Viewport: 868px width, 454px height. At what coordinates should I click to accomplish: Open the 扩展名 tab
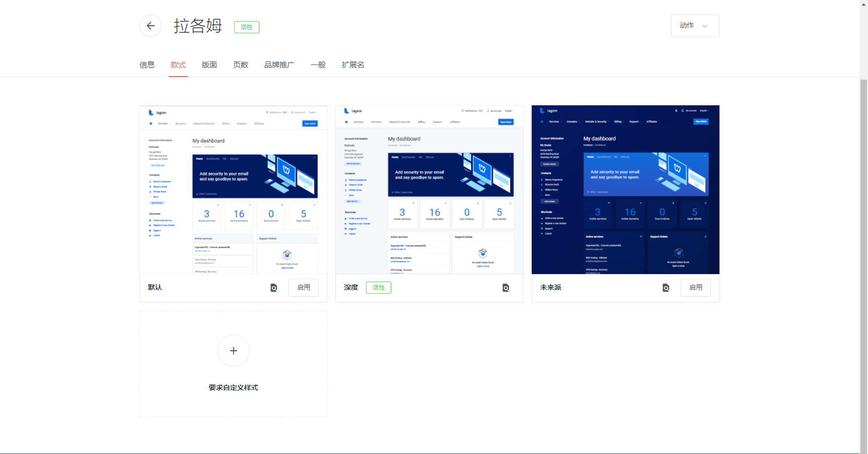click(352, 64)
